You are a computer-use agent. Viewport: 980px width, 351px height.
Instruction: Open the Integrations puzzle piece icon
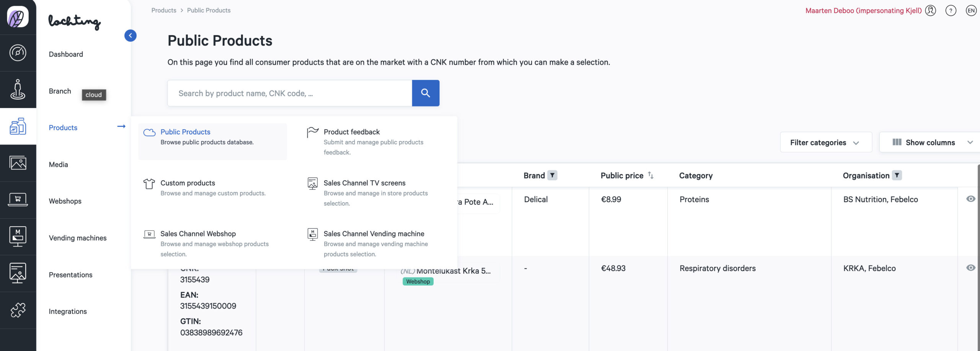[x=18, y=310]
